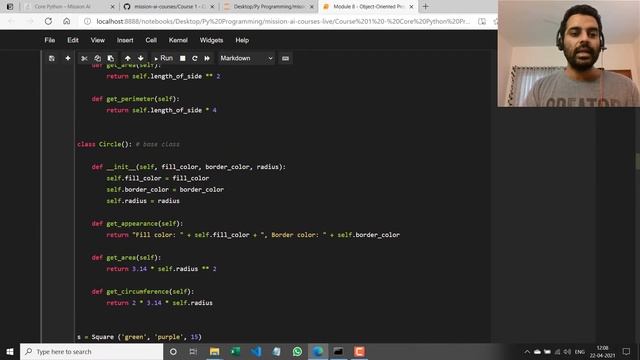The height and width of the screenshot is (360, 640).
Task: Open the Cell menu
Action: click(151, 40)
